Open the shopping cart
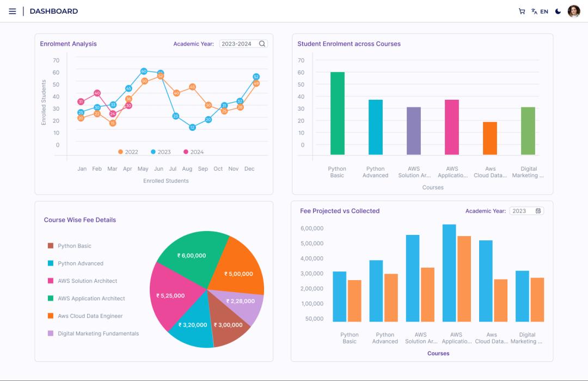 point(522,11)
